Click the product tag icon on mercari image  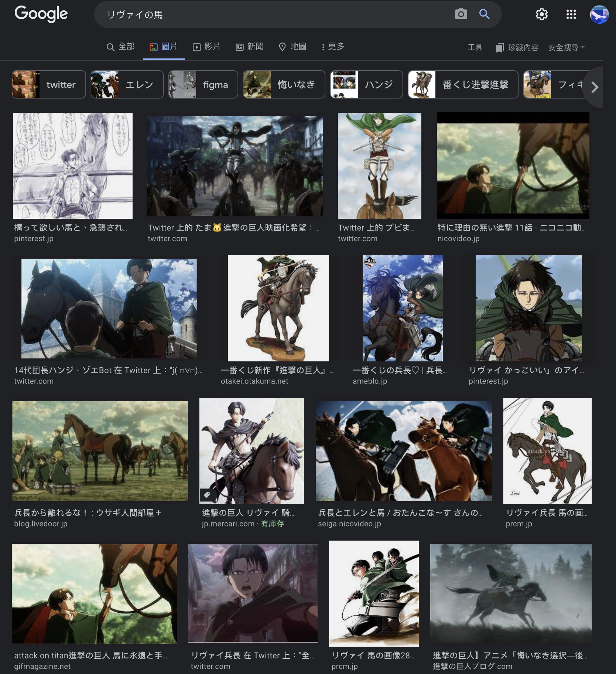tap(207, 495)
